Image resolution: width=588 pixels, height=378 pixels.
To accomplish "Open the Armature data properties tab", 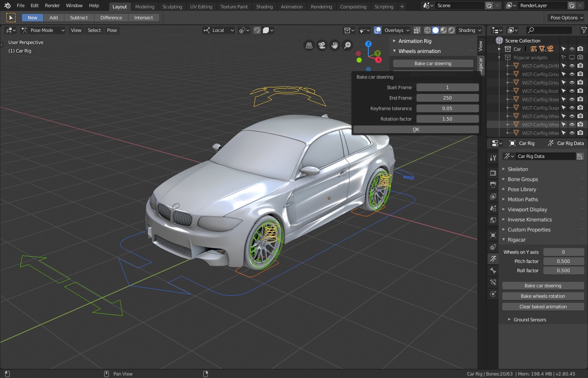I will coord(493,259).
